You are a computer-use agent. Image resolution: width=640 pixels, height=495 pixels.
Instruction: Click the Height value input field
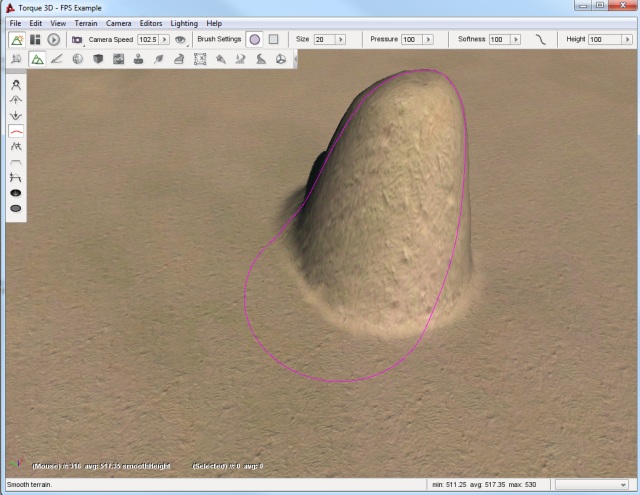pos(605,39)
